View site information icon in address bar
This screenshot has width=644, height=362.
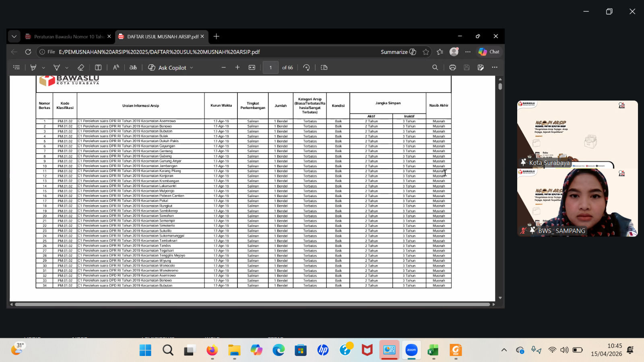pyautogui.click(x=42, y=52)
